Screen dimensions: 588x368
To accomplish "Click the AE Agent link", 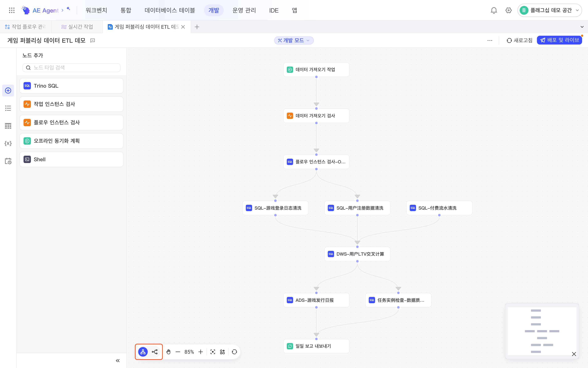I will [x=46, y=10].
